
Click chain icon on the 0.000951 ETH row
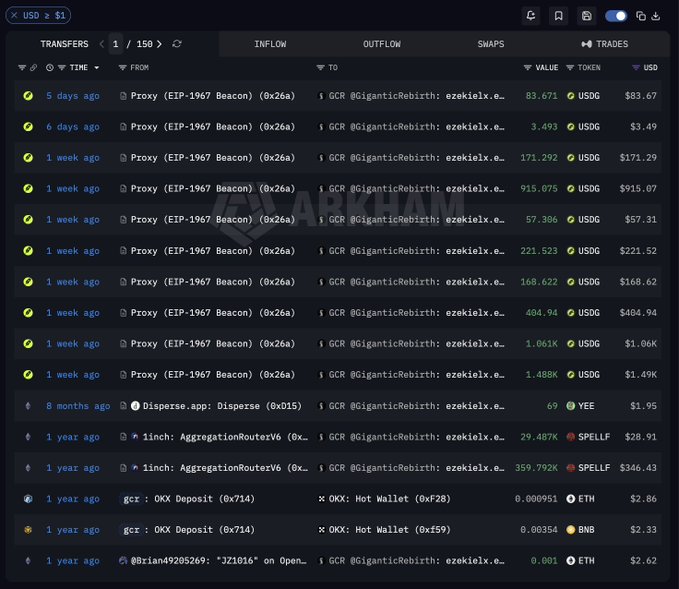(28, 499)
